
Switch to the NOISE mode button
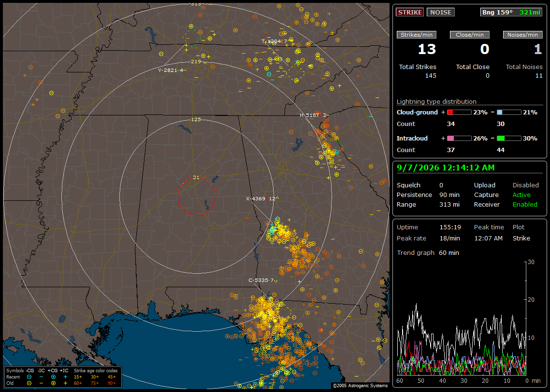pyautogui.click(x=441, y=12)
